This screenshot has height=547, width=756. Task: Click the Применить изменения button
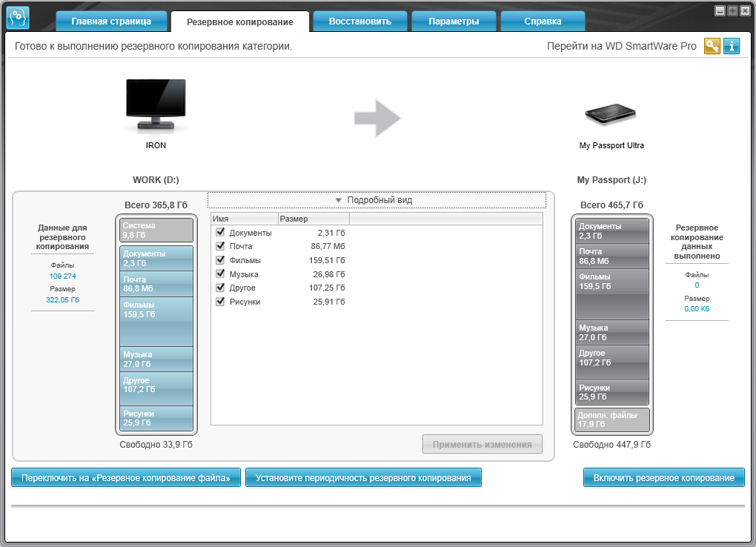coord(483,444)
